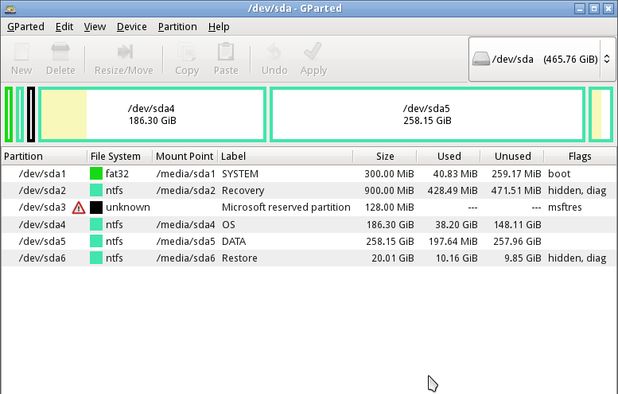Click the red warning icon beside /dev/sda3
The image size is (618, 394).
(78, 208)
